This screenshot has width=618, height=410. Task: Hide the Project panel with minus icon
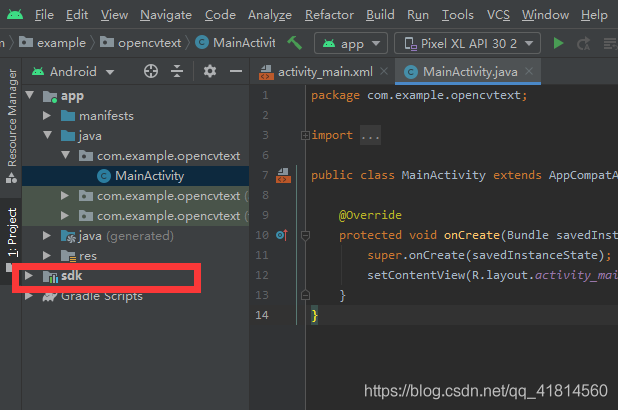pos(235,71)
